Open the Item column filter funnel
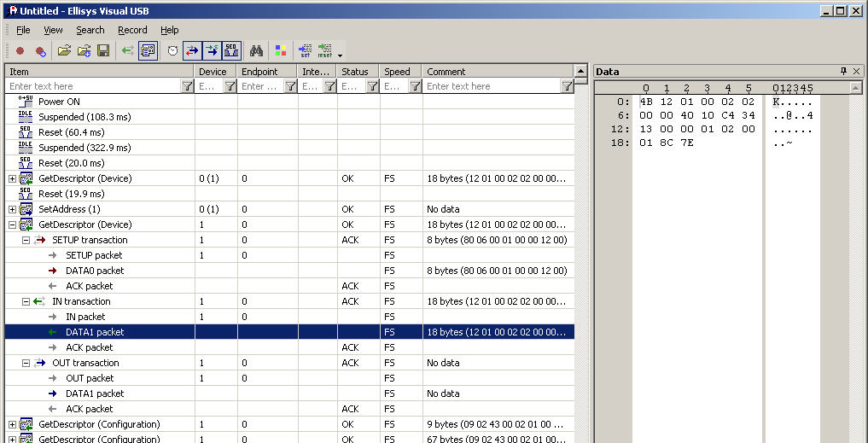Image resolution: width=868 pixels, height=443 pixels. [188, 86]
